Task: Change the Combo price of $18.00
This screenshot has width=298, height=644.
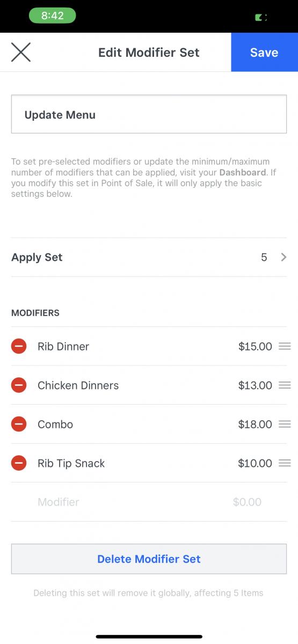Action: tap(255, 424)
